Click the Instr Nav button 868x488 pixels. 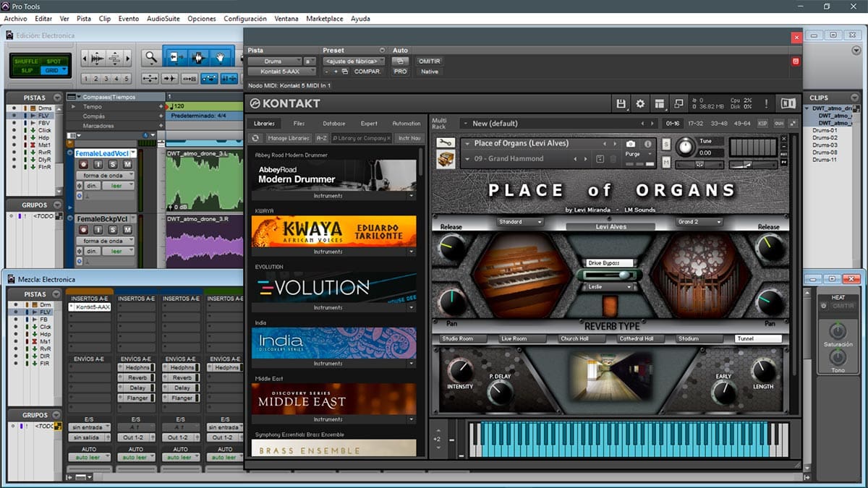409,138
